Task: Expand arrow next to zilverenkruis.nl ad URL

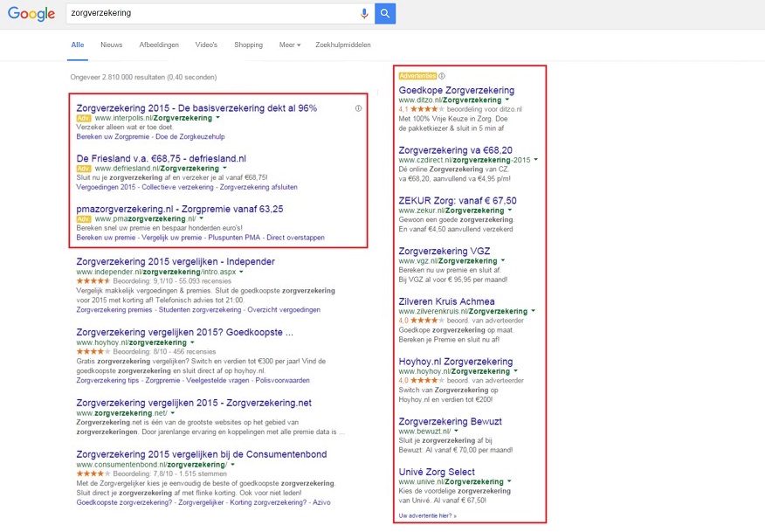Action: [x=534, y=311]
